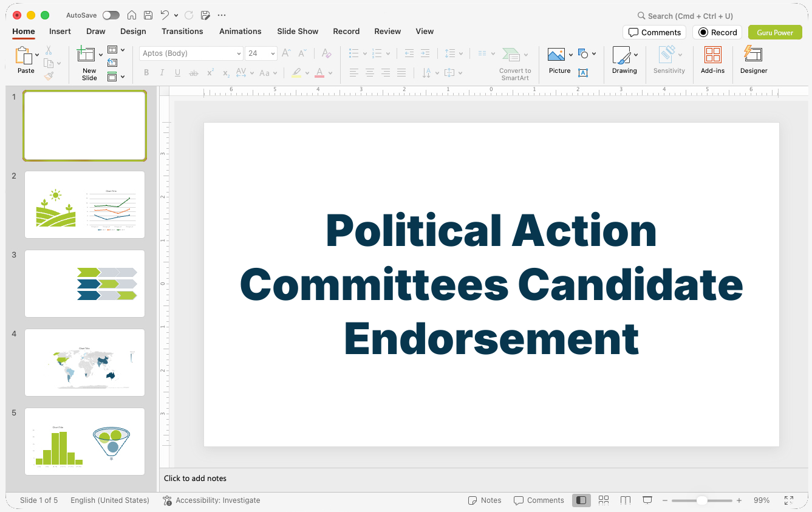This screenshot has width=812, height=512.
Task: Toggle Superscript formatting
Action: click(210, 73)
